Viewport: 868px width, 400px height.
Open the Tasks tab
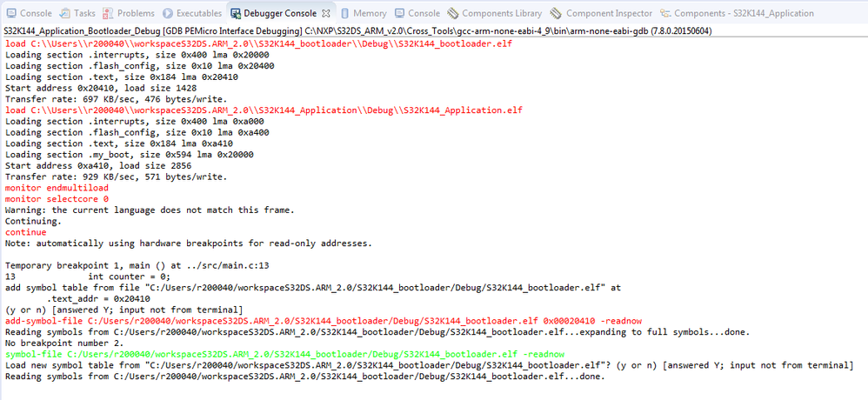(x=77, y=13)
